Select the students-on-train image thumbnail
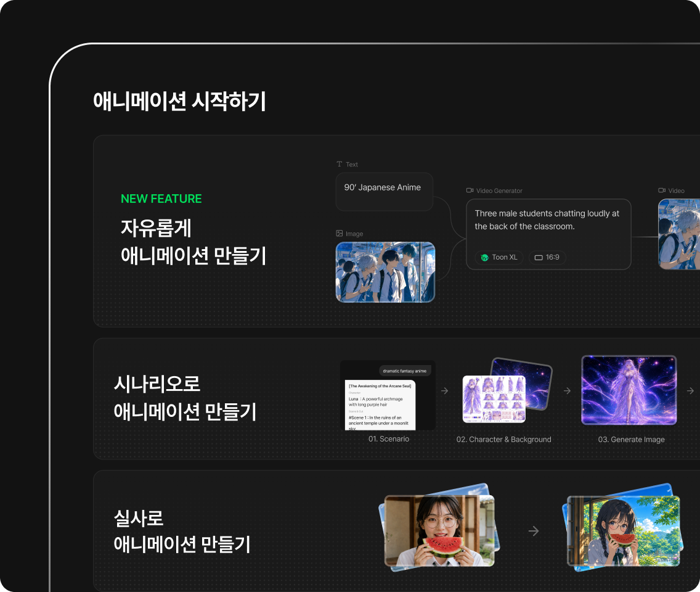The width and height of the screenshot is (700, 592). [385, 272]
